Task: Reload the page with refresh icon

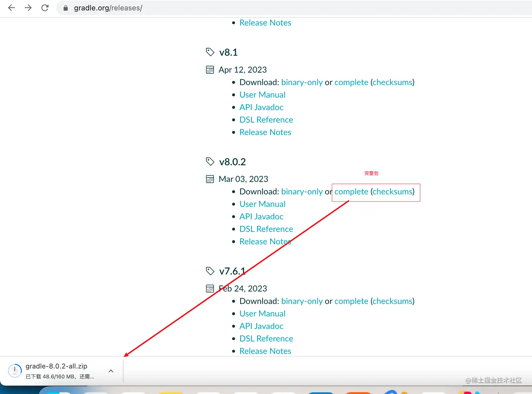Action: (45, 8)
